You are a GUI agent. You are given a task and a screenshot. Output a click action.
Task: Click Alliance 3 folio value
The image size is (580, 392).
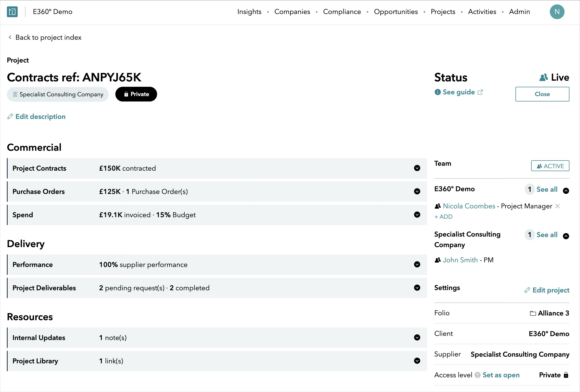[553, 313]
